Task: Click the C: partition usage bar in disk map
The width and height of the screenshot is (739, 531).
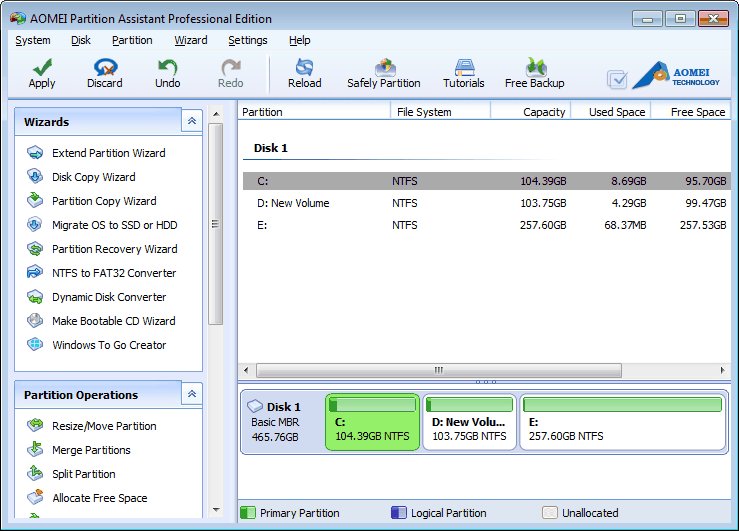Action: 372,405
